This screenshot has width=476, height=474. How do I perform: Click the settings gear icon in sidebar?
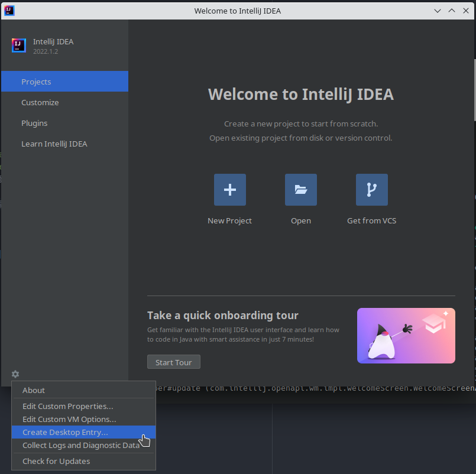pos(15,374)
